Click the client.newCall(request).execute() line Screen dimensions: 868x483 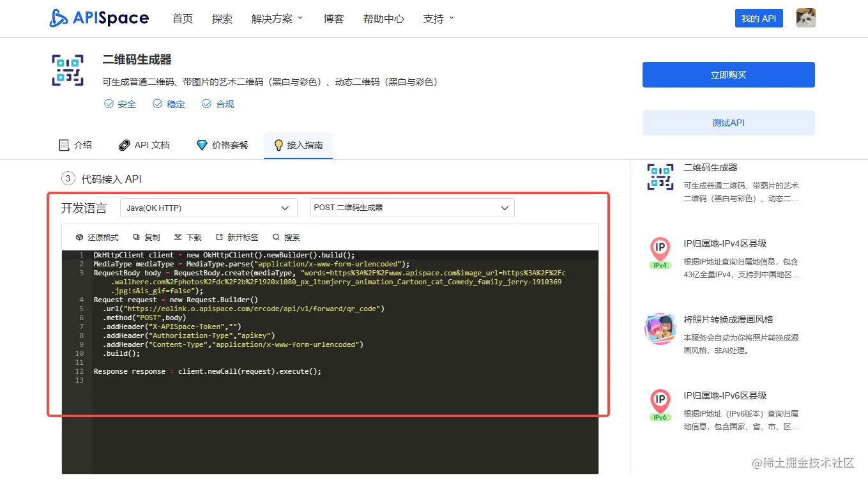coord(208,371)
